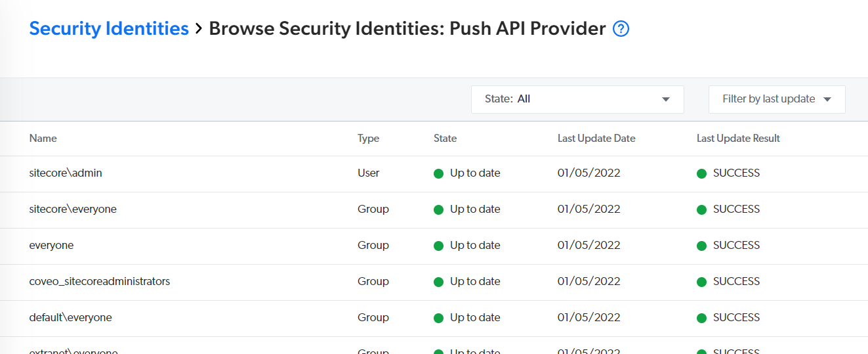The width and height of the screenshot is (868, 354).
Task: Click the standalone everyone group name
Action: [x=51, y=246]
